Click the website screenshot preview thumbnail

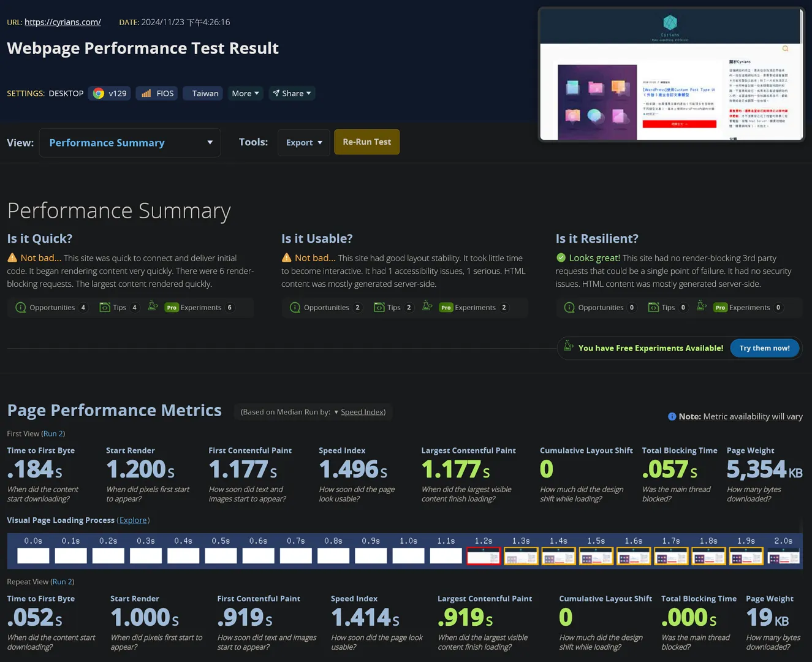[x=671, y=75]
